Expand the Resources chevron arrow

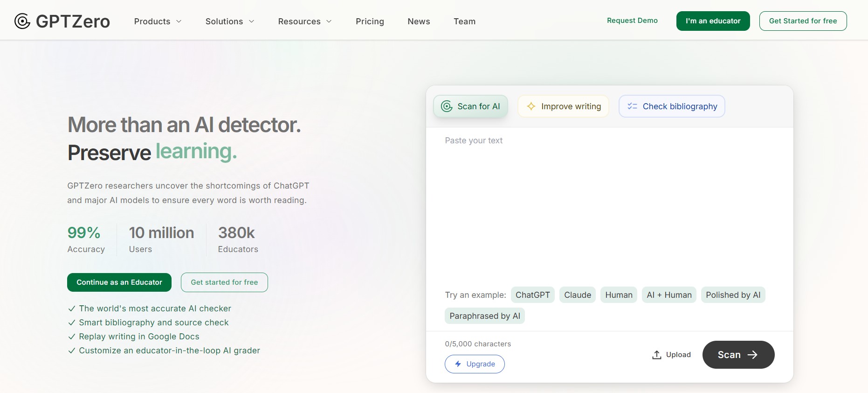[329, 21]
